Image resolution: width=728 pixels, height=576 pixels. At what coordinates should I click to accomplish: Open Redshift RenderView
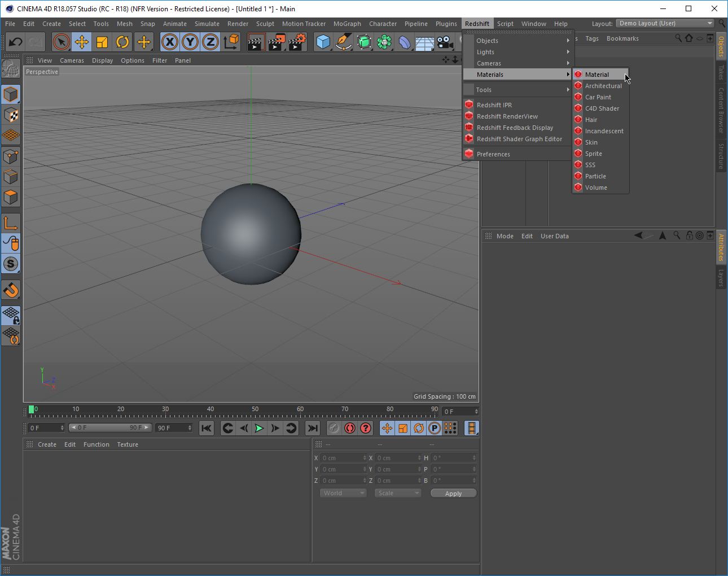click(518, 116)
